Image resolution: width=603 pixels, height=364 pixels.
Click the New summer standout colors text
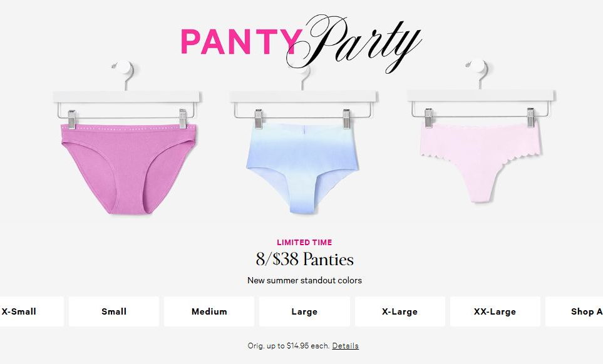click(x=304, y=280)
